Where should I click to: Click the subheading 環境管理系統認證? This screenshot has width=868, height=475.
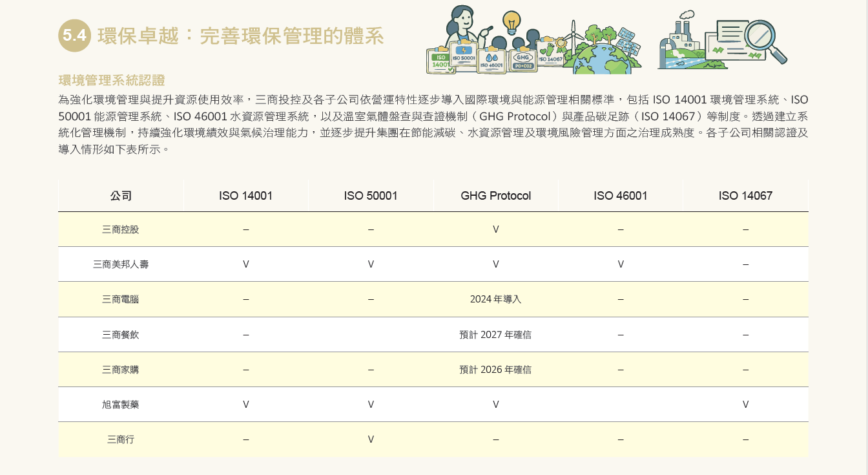[112, 80]
